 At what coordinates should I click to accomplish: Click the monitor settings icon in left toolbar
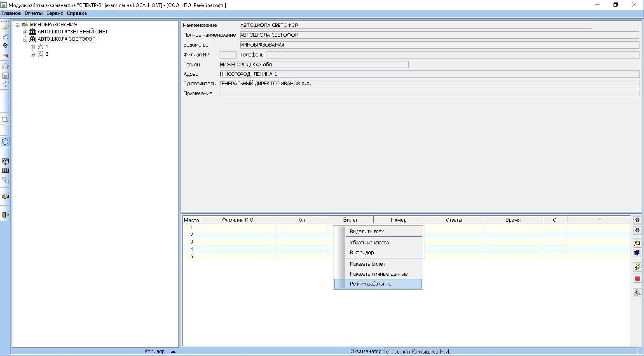[x=5, y=162]
